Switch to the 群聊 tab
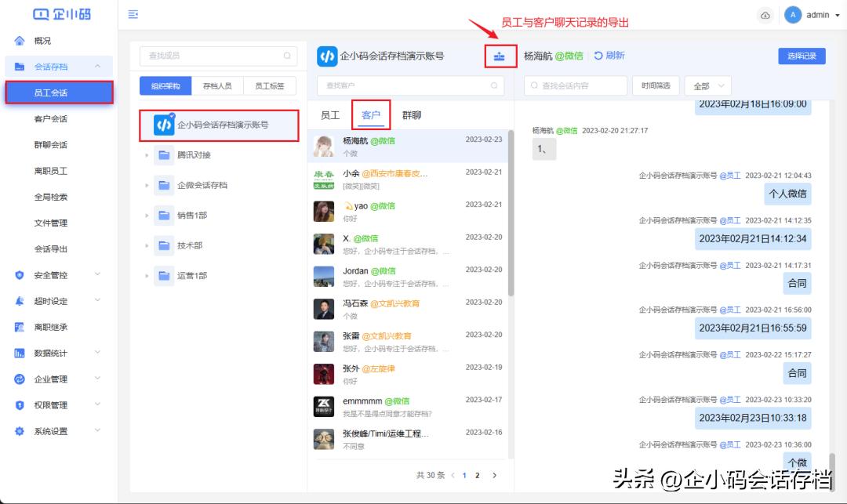 pos(412,114)
